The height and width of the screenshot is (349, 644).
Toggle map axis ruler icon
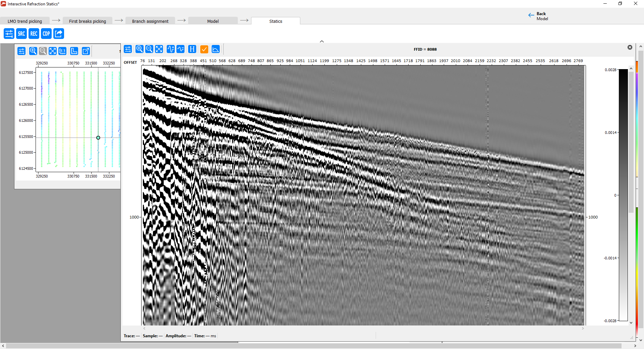pos(74,51)
